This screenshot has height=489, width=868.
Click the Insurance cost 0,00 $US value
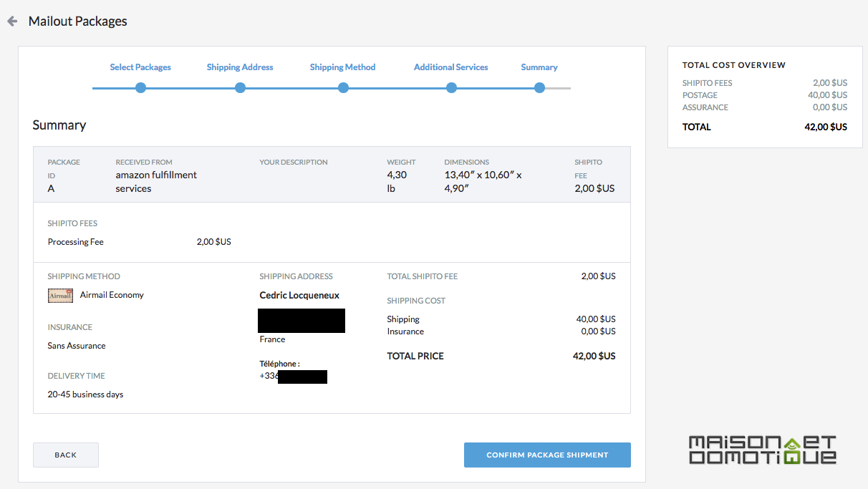598,331
